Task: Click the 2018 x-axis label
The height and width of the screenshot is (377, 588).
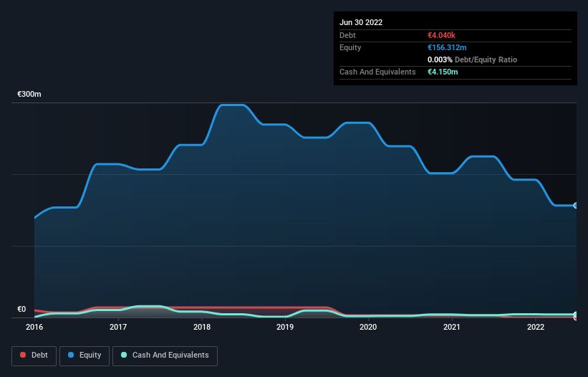Action: 202,327
